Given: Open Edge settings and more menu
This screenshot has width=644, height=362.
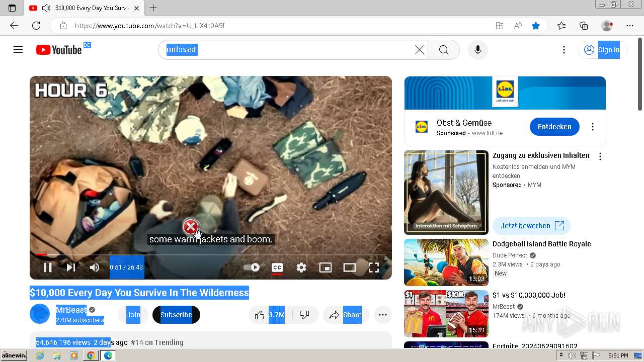Looking at the screenshot, I should coord(630,26).
